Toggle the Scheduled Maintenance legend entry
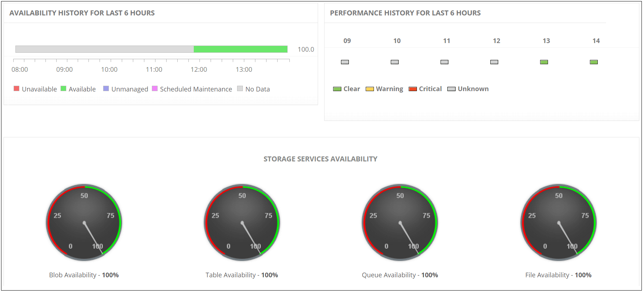644x292 pixels. click(192, 89)
